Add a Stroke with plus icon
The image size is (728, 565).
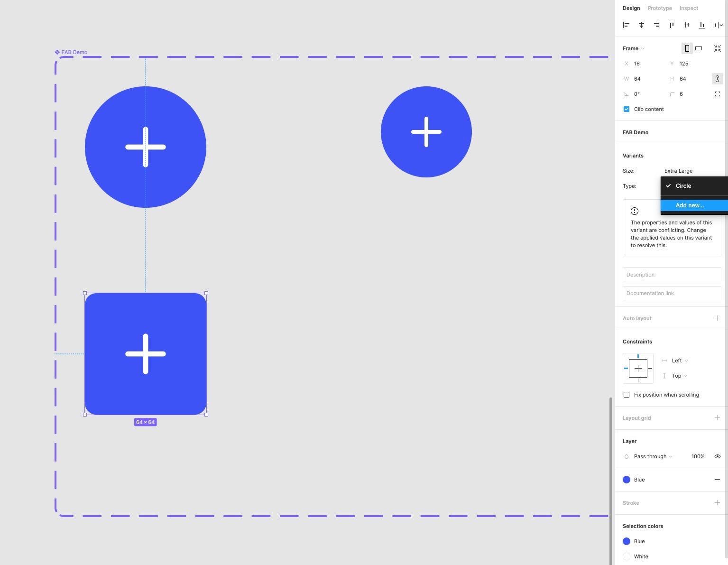pyautogui.click(x=717, y=503)
